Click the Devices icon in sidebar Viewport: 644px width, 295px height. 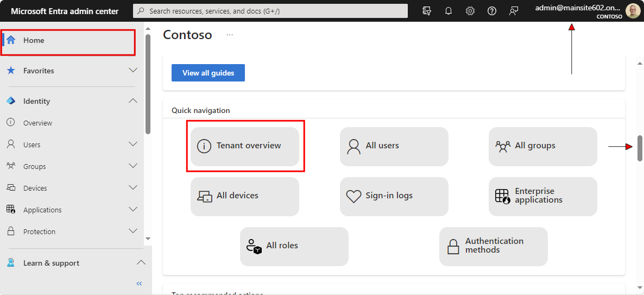[11, 188]
